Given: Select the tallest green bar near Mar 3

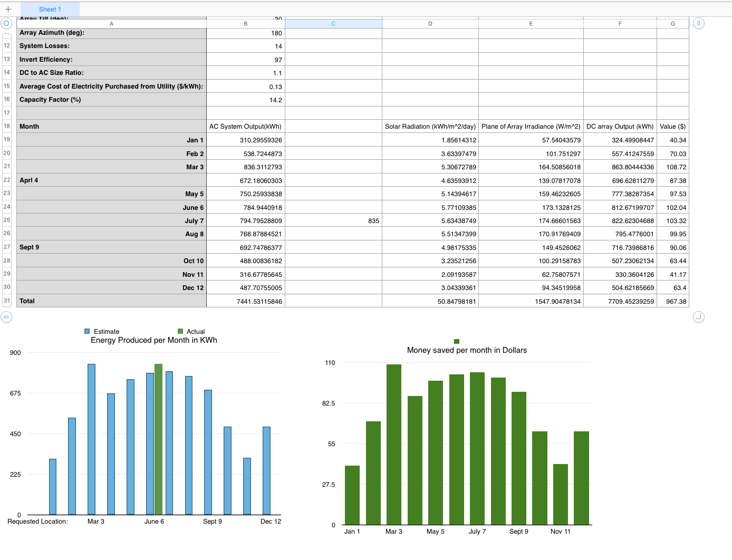Looking at the screenshot, I should [x=393, y=443].
